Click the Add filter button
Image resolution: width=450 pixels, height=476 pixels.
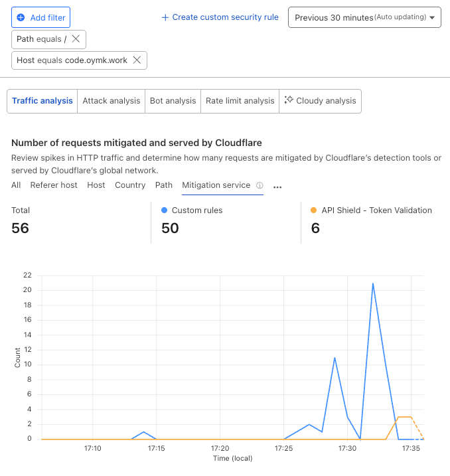point(40,17)
